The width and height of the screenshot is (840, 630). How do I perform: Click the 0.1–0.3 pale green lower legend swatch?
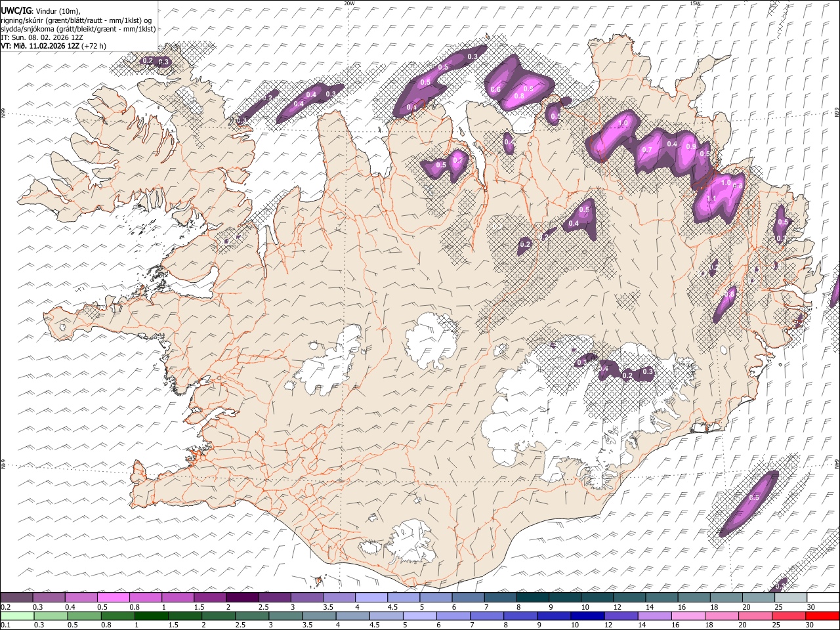(x=17, y=616)
